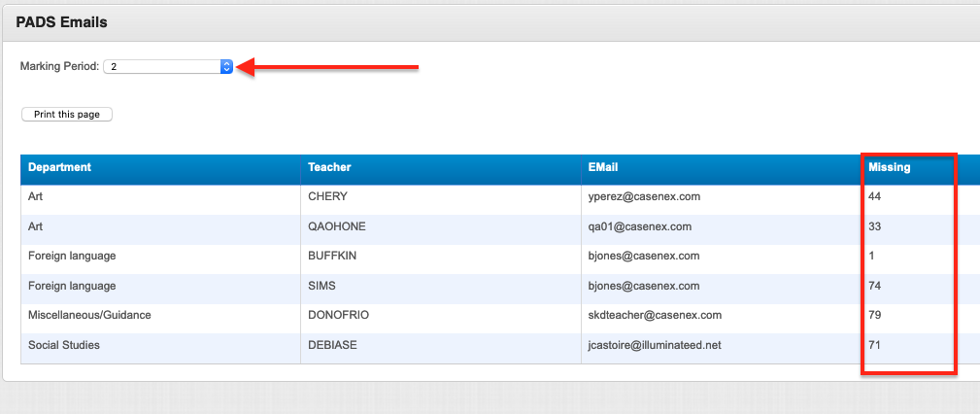Click the Print this page button
980x414 pixels.
click(67, 115)
